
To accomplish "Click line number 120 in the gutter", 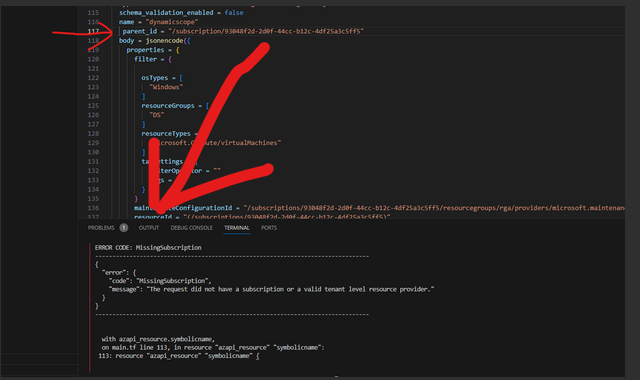I will click(x=93, y=59).
